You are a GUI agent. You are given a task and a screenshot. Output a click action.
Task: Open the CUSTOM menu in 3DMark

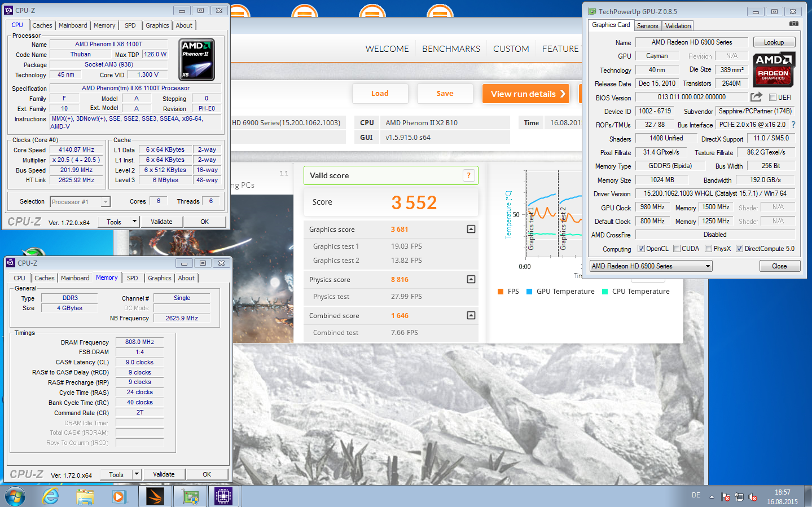pyautogui.click(x=511, y=49)
